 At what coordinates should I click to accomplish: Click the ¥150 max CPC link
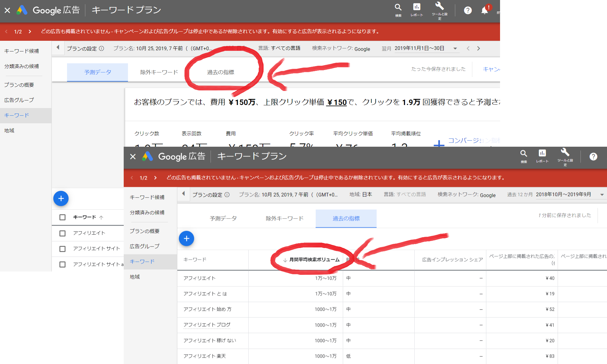(x=336, y=102)
